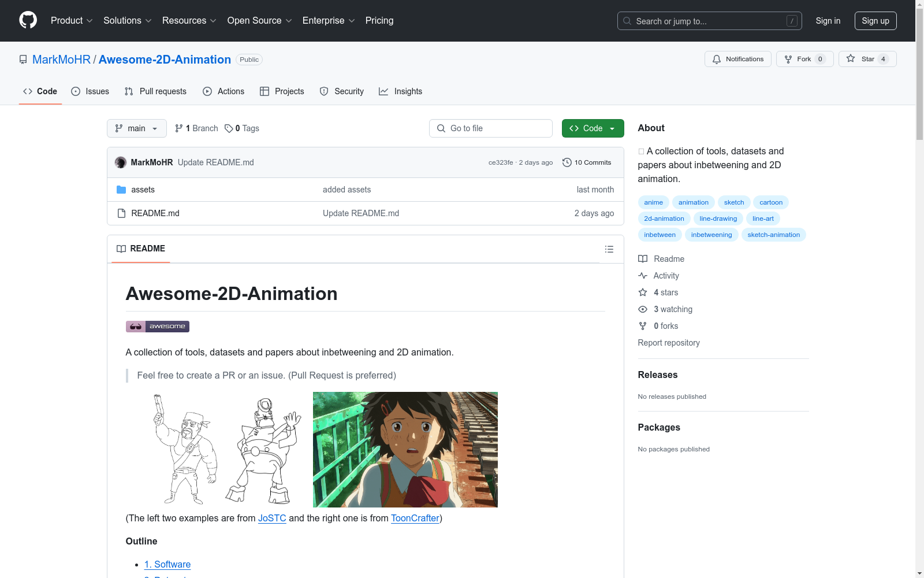Star this repository

[867, 59]
